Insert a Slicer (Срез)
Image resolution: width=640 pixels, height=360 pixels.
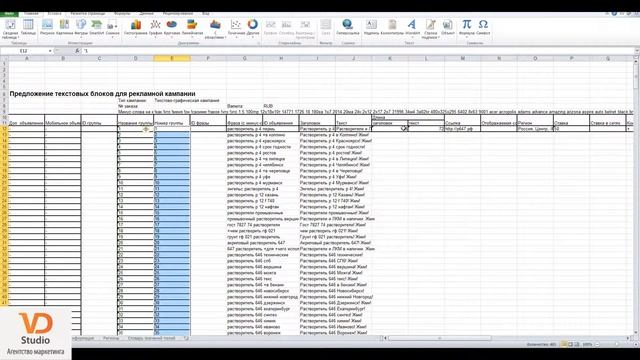point(325,27)
